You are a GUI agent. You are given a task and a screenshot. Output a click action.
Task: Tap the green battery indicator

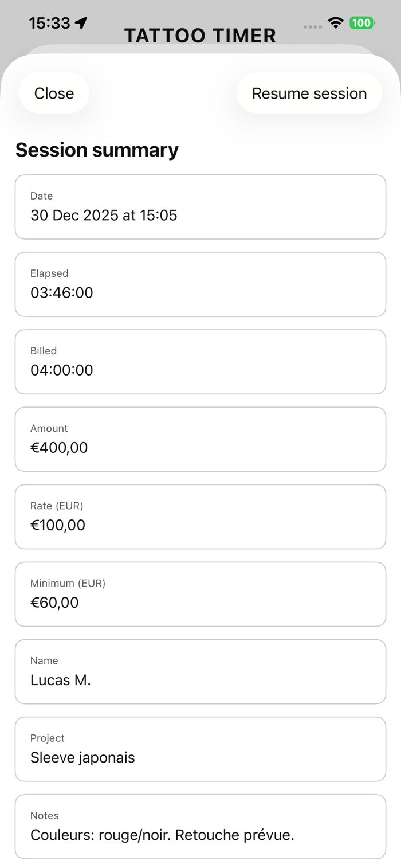(x=361, y=23)
